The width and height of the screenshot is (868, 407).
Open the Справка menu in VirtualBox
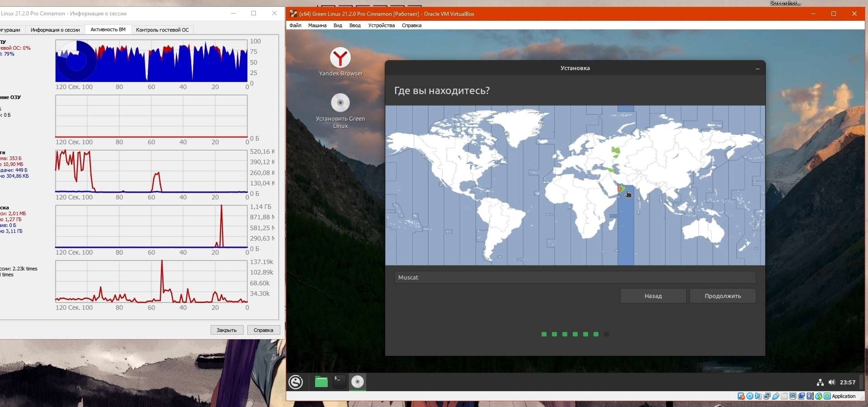tap(411, 25)
